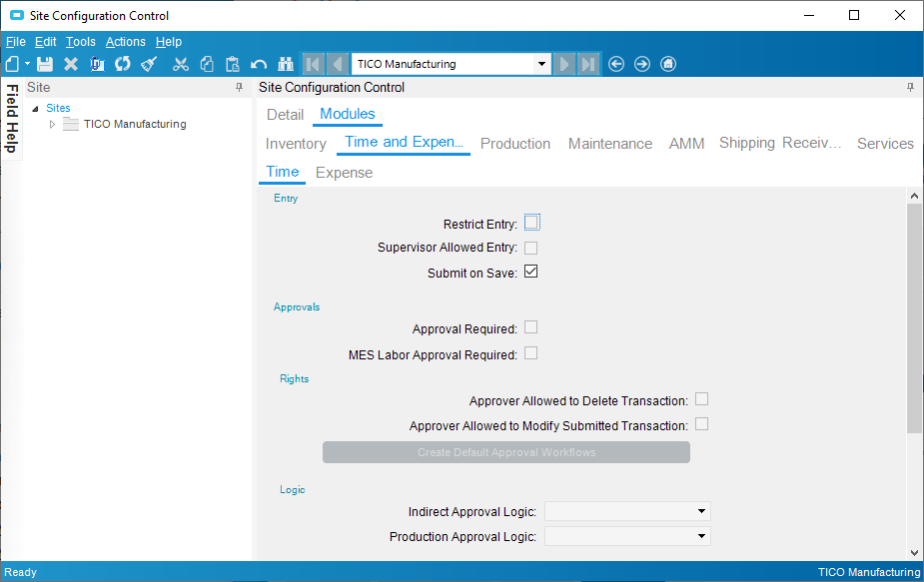Save the site configuration

(45, 64)
